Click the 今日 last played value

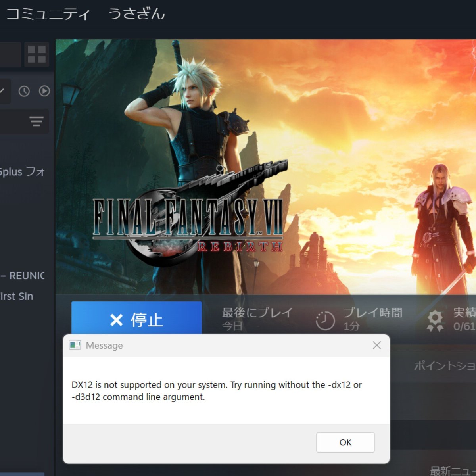pyautogui.click(x=232, y=326)
